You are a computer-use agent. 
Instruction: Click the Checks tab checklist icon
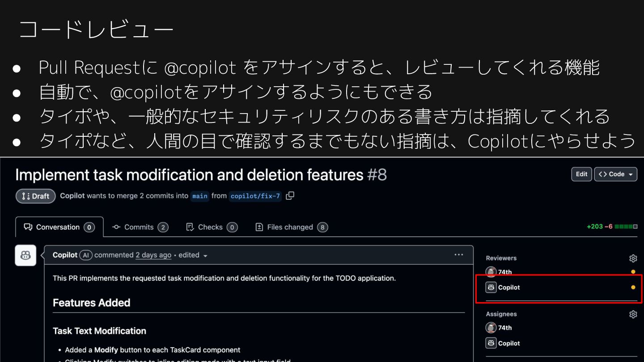coord(190,227)
